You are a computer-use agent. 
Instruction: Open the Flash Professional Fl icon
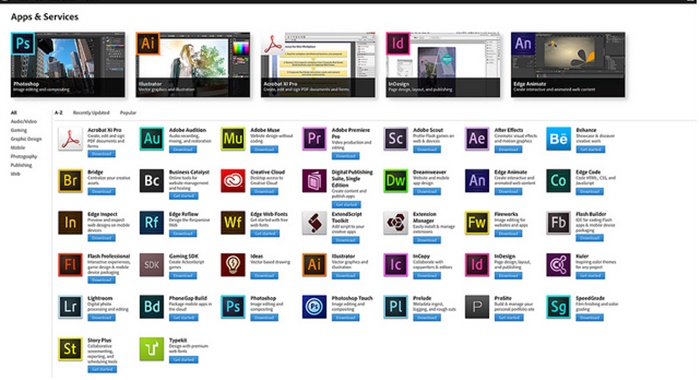70,265
